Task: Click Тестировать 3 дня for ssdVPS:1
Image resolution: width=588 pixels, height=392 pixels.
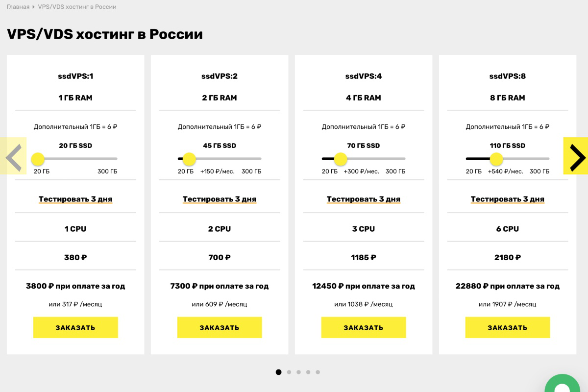Action: (75, 199)
